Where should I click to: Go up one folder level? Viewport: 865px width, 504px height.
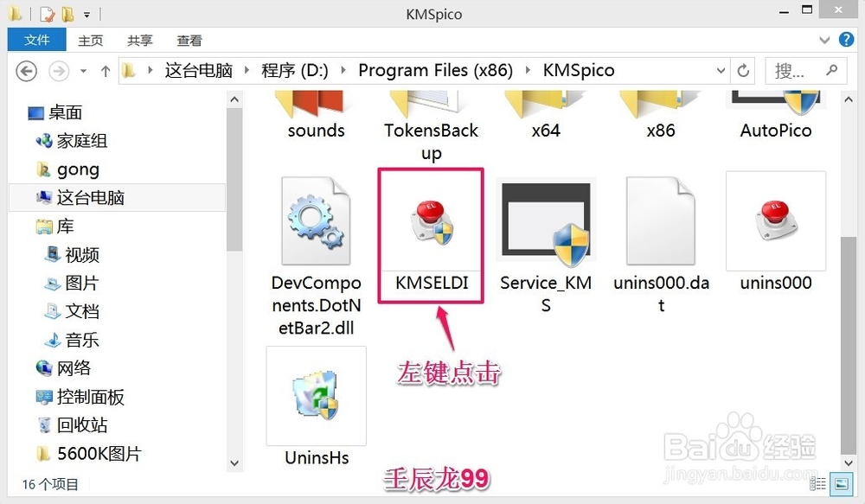click(106, 71)
